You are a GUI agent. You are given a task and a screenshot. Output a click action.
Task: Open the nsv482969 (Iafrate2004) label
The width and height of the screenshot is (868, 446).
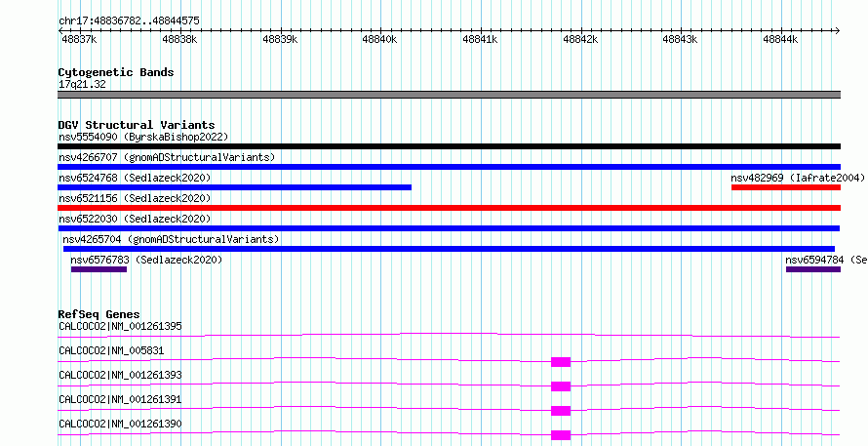coord(798,178)
